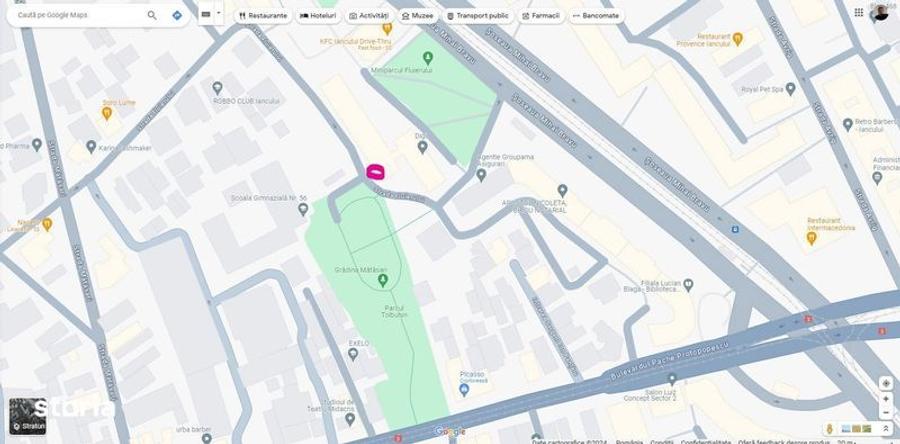Click the KFC Iancului Drive-Thru marker
This screenshot has width=900, height=444.
387,28
